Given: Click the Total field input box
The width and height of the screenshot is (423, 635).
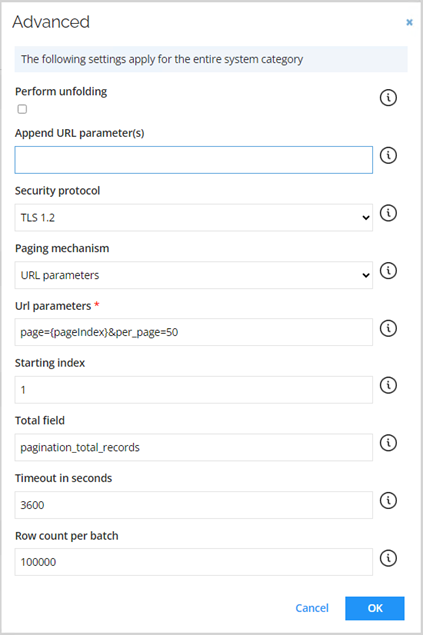Looking at the screenshot, I should click(193, 447).
